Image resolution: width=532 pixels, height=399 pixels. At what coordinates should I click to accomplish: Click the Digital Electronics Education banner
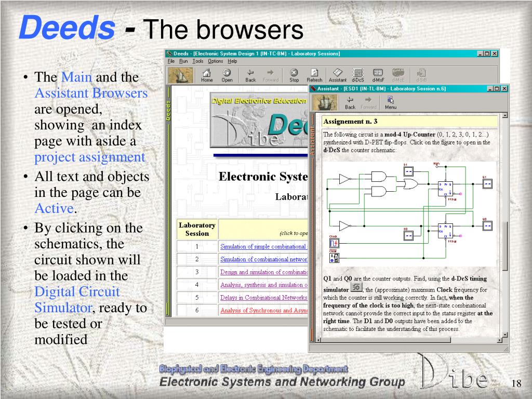(259, 120)
